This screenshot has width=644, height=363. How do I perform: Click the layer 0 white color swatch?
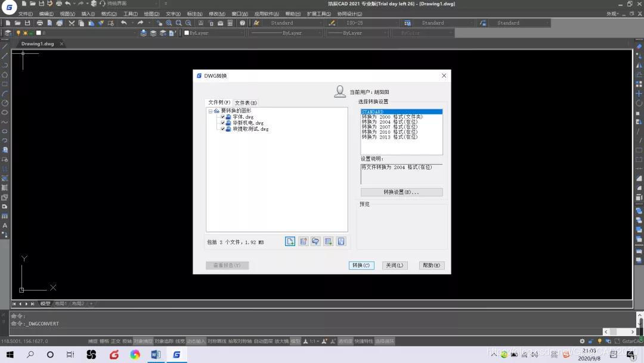pyautogui.click(x=38, y=33)
